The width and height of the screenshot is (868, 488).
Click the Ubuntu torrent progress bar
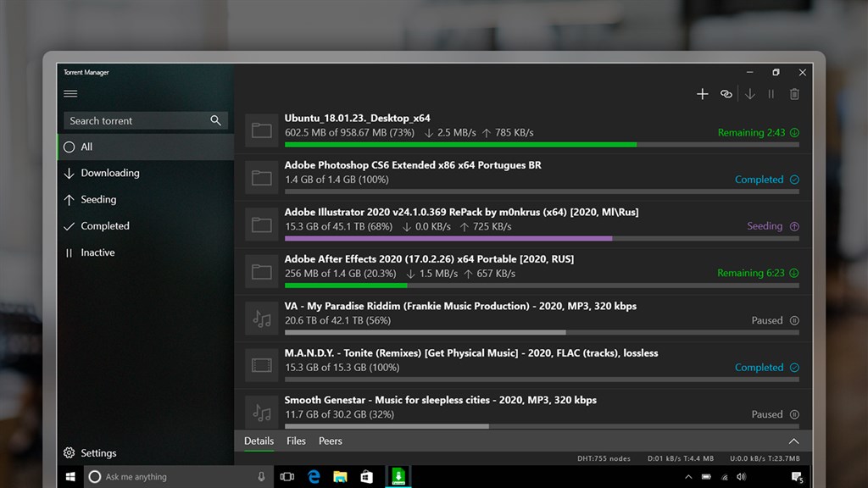(x=542, y=144)
